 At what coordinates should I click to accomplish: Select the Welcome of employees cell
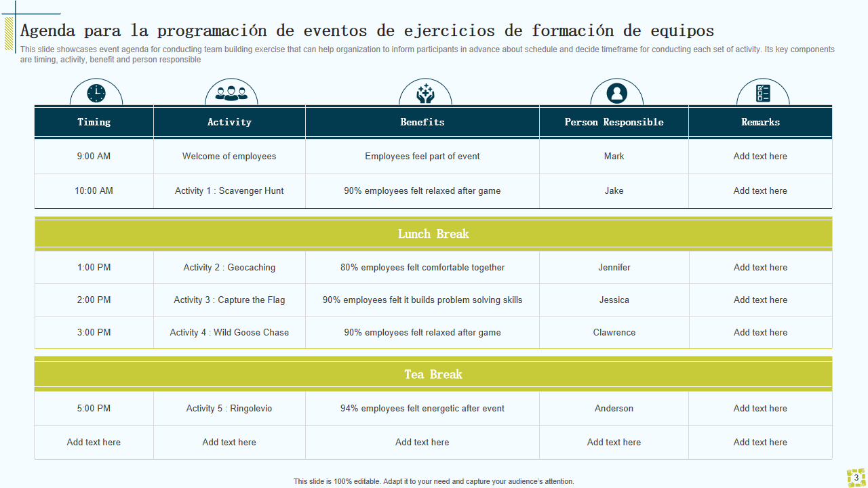click(x=229, y=157)
